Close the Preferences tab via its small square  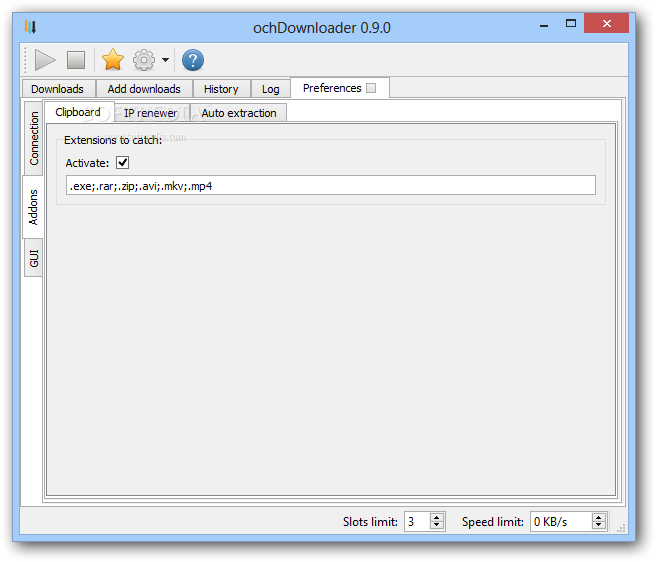coord(371,88)
